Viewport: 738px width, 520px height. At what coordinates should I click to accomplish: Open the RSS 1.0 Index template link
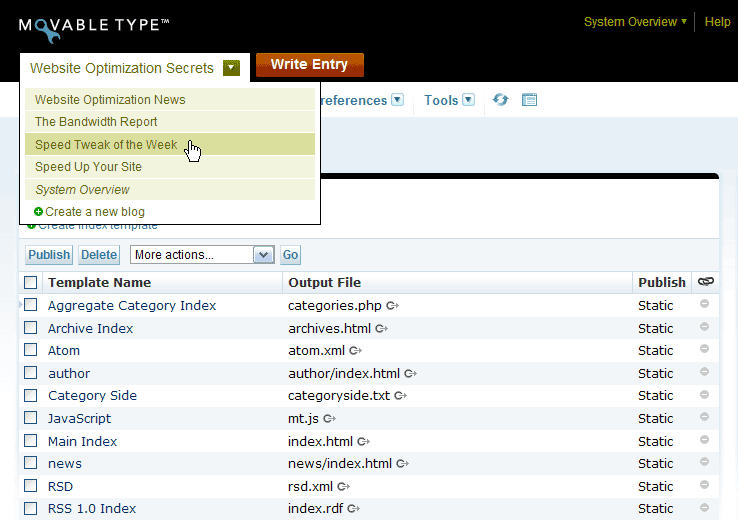92,509
